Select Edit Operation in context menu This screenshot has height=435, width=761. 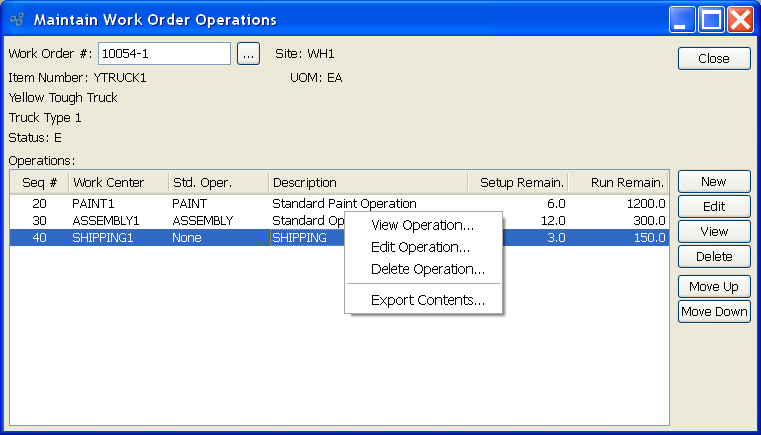pos(420,247)
